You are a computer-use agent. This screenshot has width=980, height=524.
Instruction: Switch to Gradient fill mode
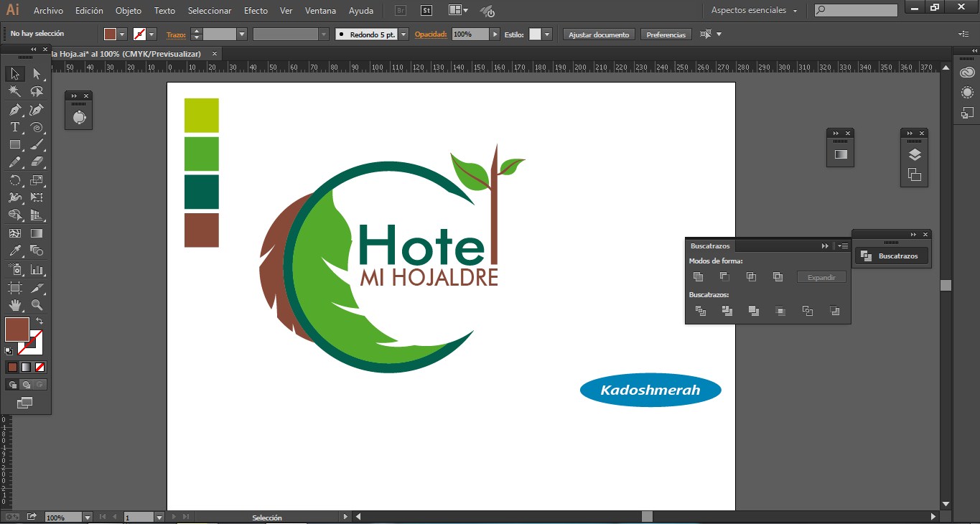26,367
